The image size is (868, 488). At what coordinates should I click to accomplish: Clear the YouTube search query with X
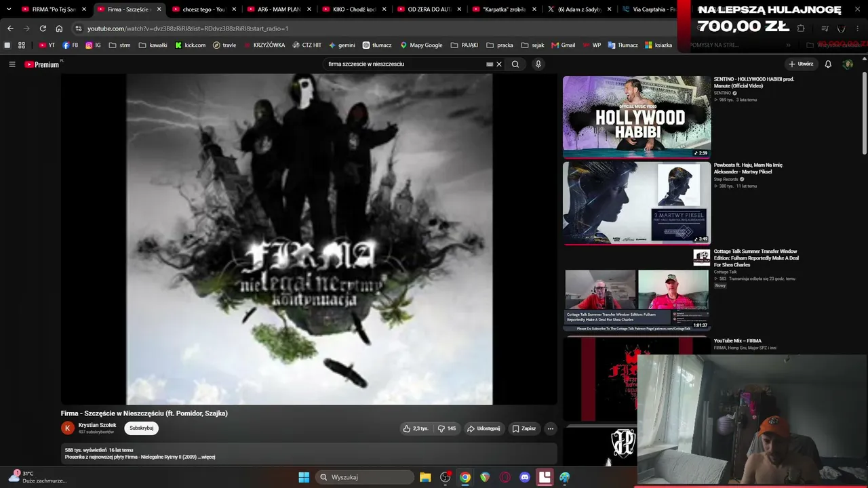click(x=499, y=64)
